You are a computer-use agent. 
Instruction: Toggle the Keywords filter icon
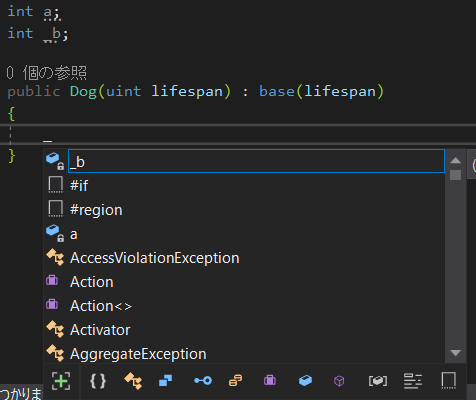413,381
